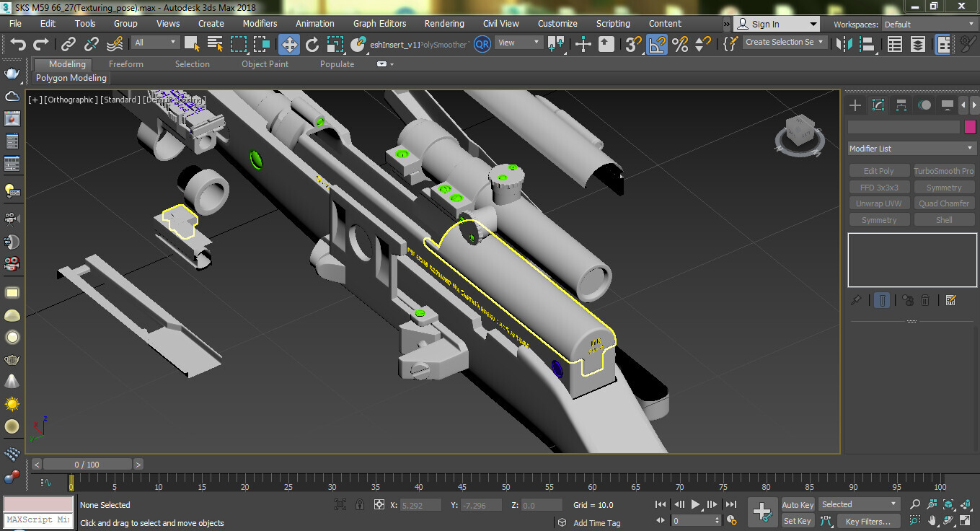Click the TurboSmooth Pro modifier button

pyautogui.click(x=943, y=171)
